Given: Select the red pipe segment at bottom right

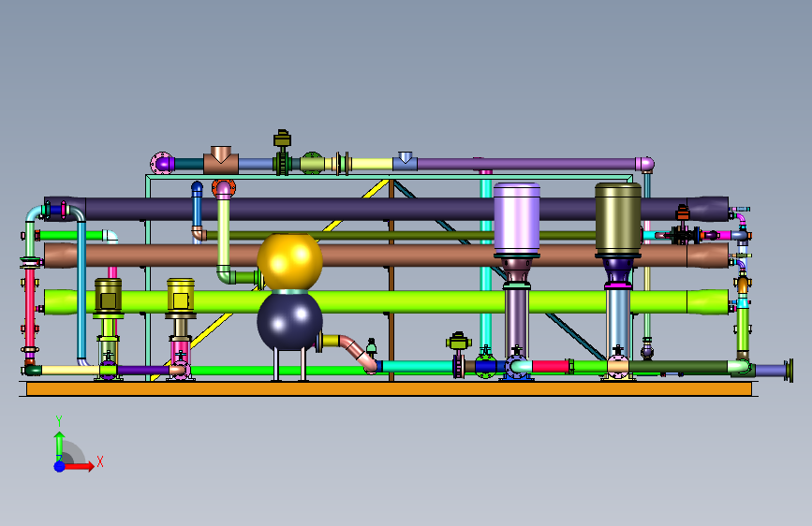Looking at the screenshot, I should coord(550,367).
